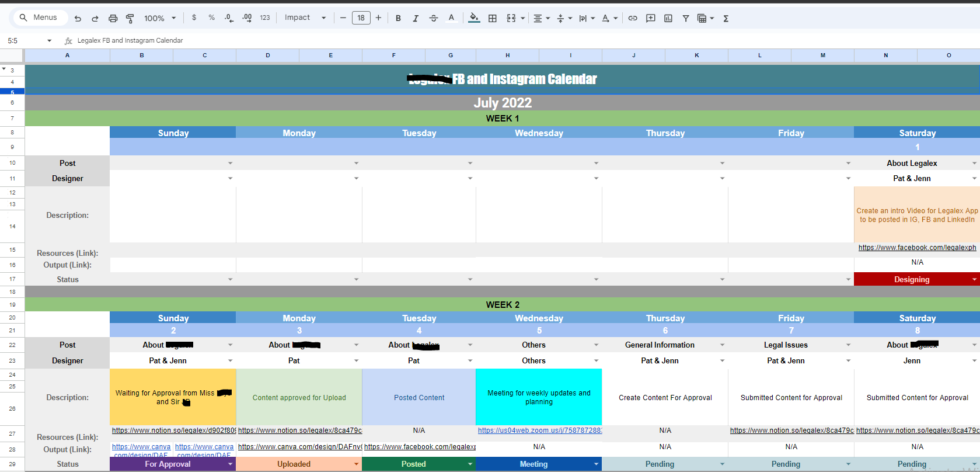Toggle bold formatting
980x472 pixels.
pyautogui.click(x=398, y=18)
